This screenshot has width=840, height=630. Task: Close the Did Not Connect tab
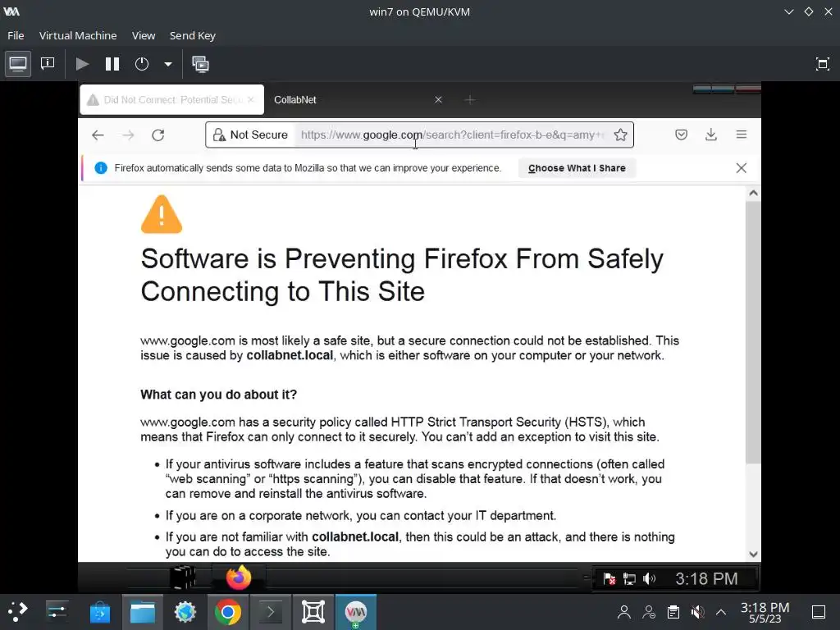pyautogui.click(x=251, y=99)
